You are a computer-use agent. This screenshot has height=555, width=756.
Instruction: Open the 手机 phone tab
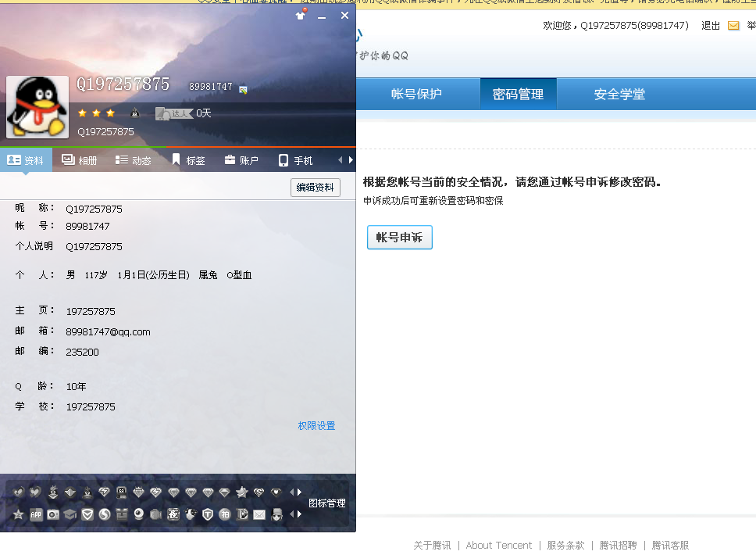pyautogui.click(x=295, y=160)
